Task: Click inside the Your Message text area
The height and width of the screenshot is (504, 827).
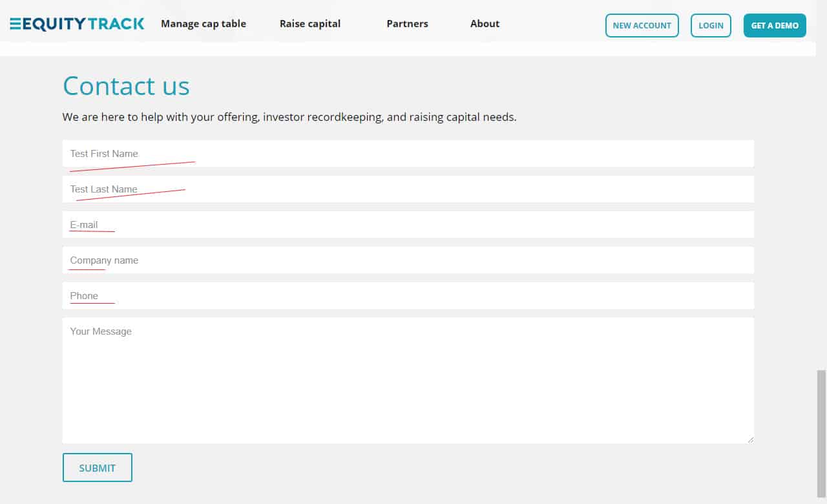Action: pos(408,380)
